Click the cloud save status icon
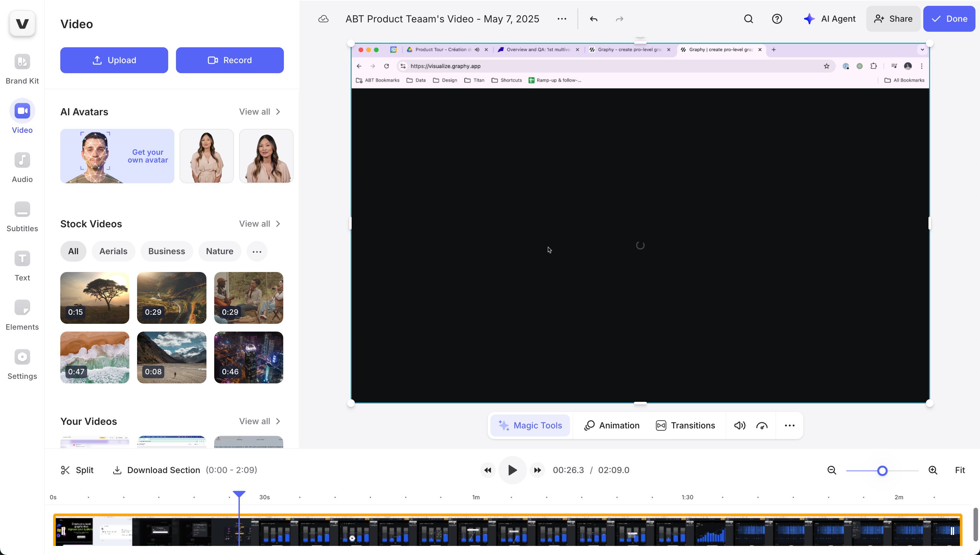 coord(323,19)
